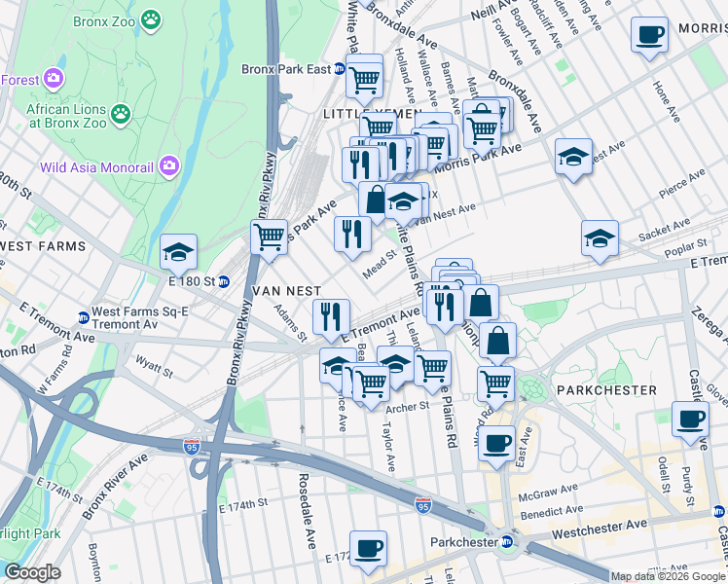Viewport: 728px width, 584px height.
Task: Click shopping cart marker by Bronx River Pkwy
Action: pyautogui.click(x=270, y=237)
